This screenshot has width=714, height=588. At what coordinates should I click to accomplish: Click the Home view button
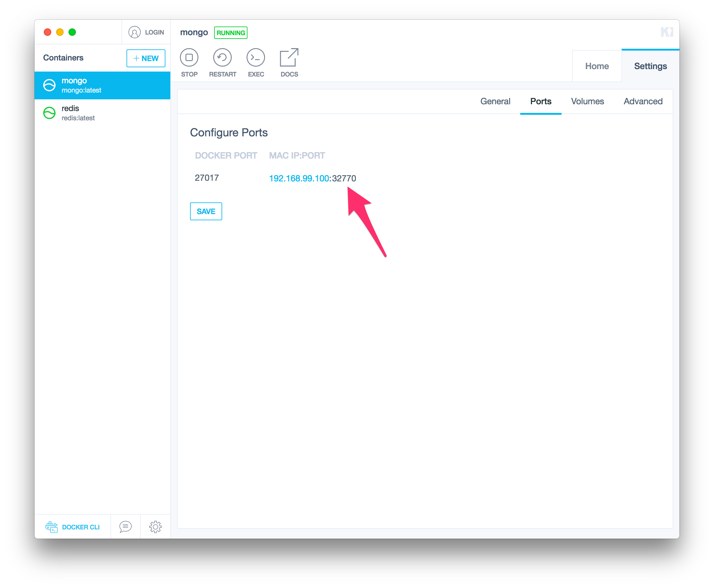596,65
